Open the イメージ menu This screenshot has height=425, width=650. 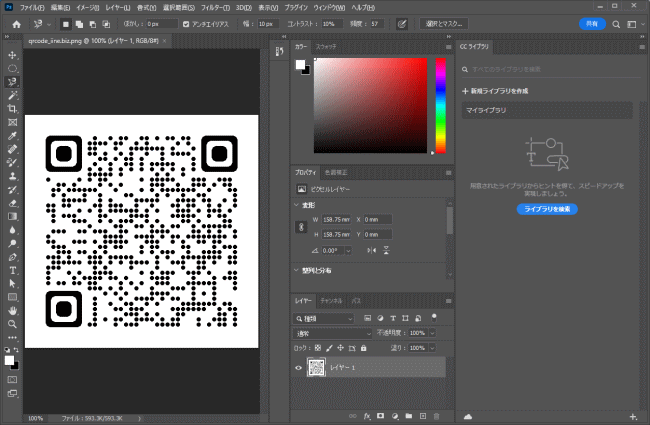tap(87, 7)
